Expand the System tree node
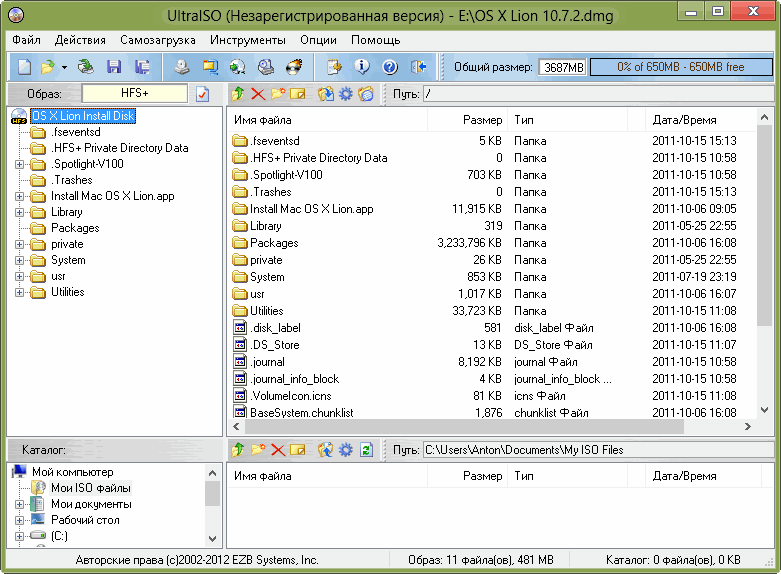 (x=19, y=260)
